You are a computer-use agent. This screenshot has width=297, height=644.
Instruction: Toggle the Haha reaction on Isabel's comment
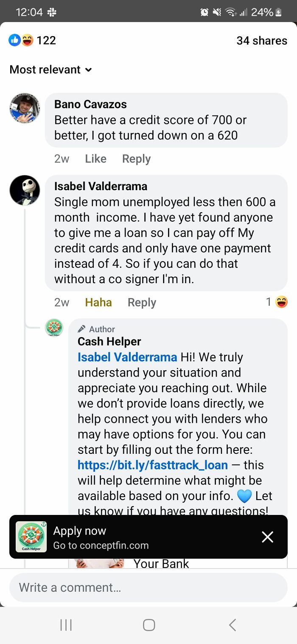coord(98,302)
